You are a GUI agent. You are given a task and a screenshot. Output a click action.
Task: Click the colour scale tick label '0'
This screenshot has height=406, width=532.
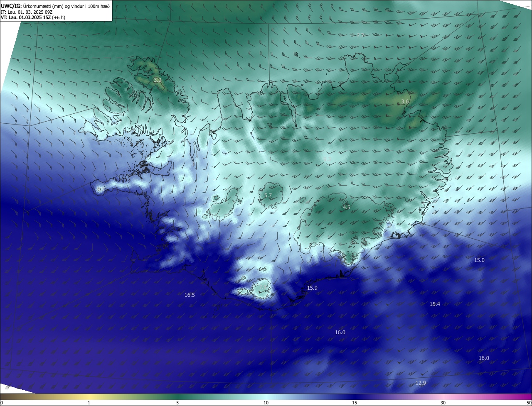(2, 403)
